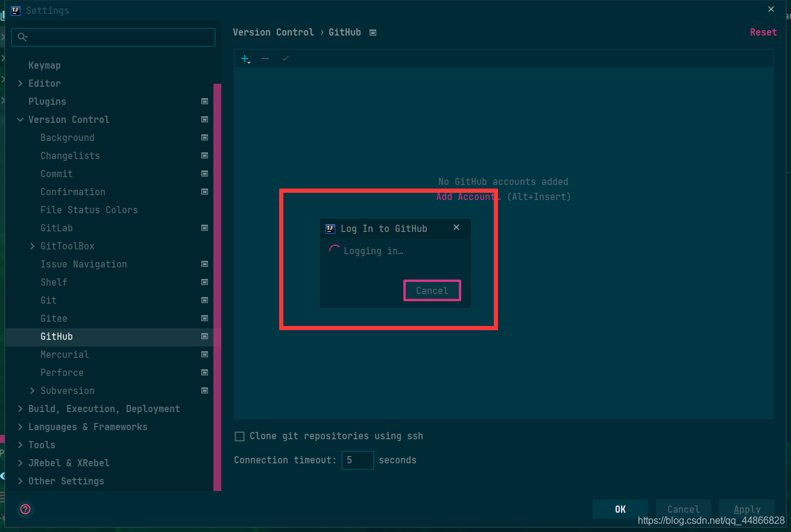Open Perforce settings page
The height and width of the screenshot is (532, 791).
coord(62,372)
